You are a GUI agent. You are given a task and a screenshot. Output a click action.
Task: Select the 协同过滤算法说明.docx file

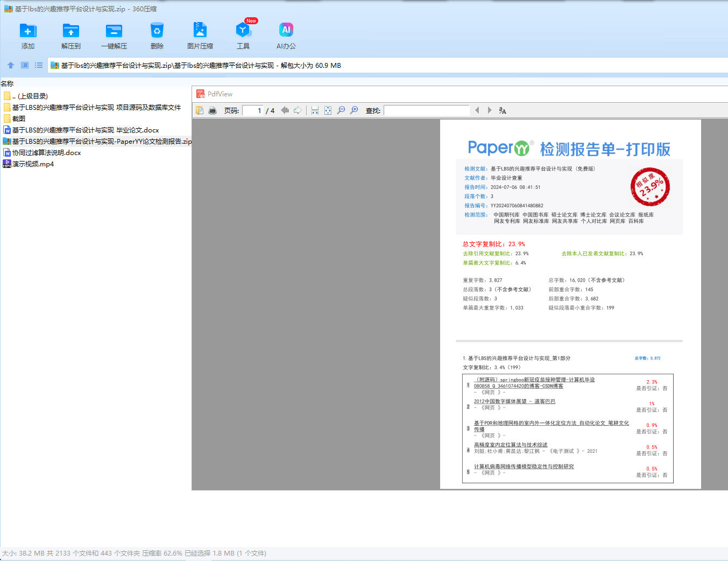click(x=42, y=153)
